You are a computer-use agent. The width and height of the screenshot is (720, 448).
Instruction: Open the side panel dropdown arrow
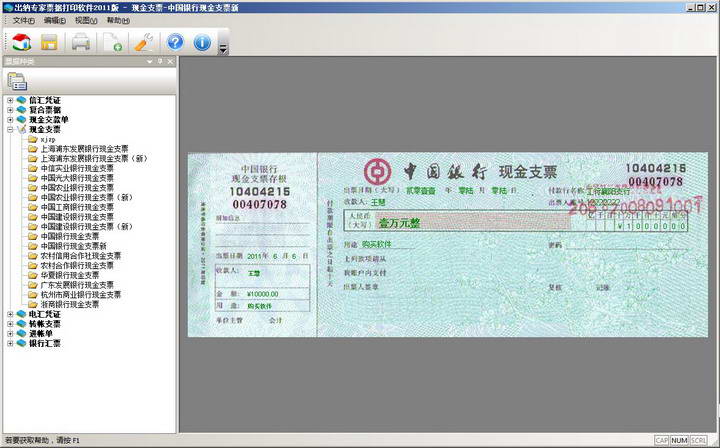(149, 62)
